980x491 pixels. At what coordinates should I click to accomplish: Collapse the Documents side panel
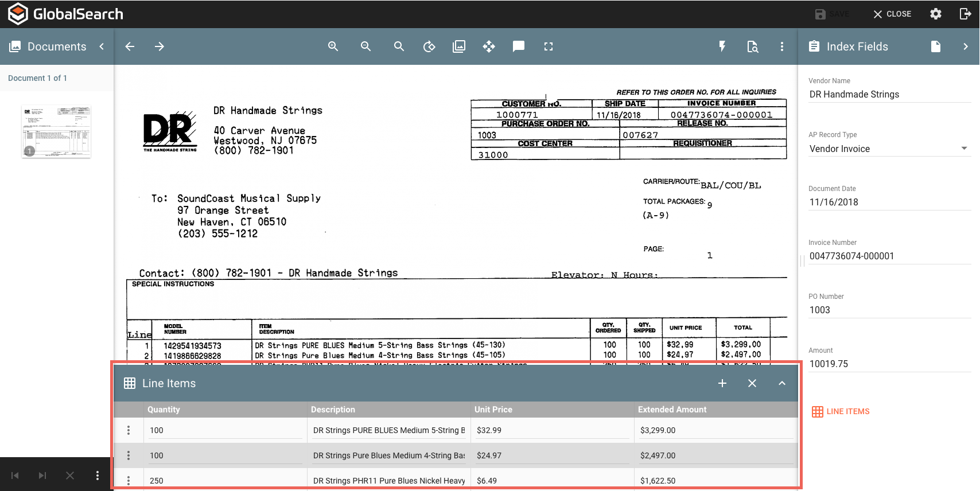tap(102, 46)
